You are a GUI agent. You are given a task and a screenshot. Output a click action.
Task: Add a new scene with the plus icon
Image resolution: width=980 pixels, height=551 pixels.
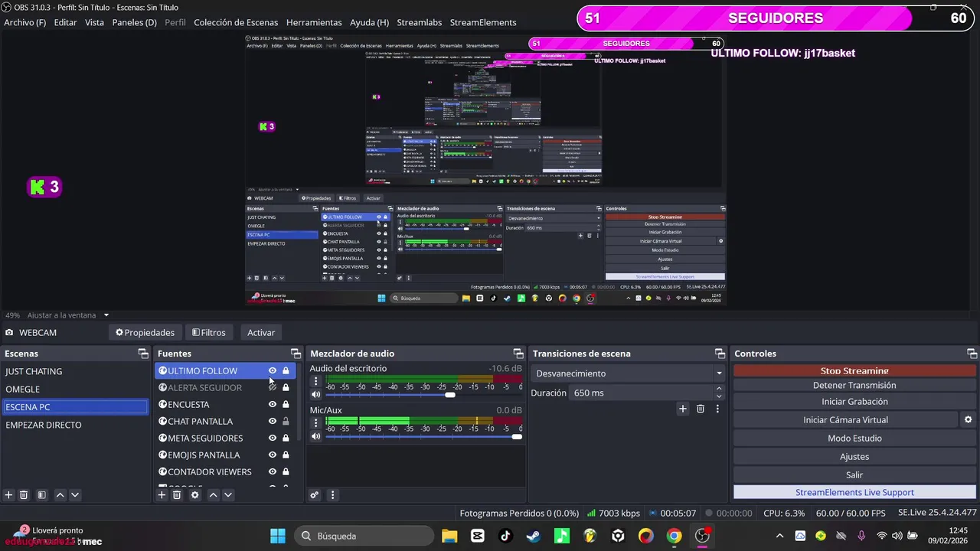coord(9,495)
